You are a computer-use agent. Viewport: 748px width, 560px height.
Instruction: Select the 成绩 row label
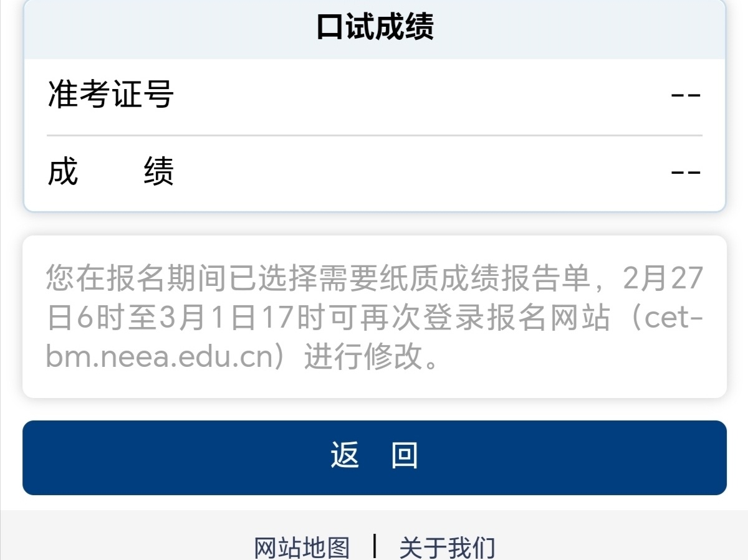[110, 172]
